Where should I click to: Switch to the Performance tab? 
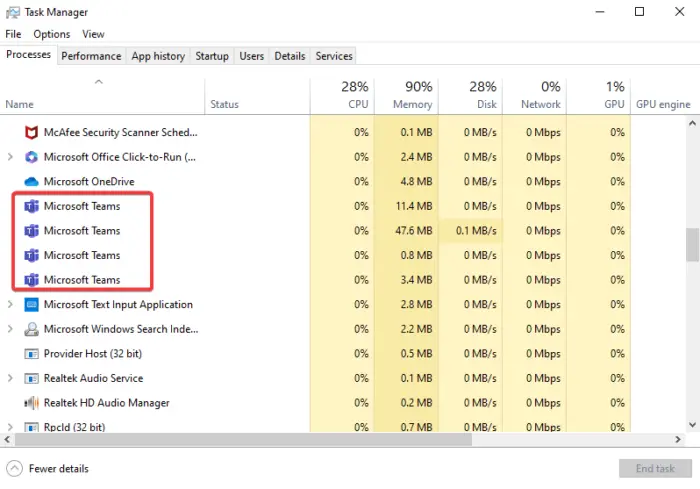pos(91,56)
